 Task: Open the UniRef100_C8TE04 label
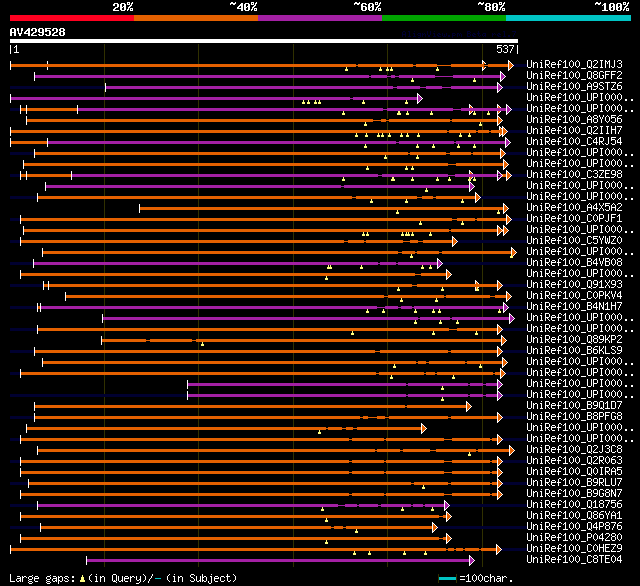point(574,560)
